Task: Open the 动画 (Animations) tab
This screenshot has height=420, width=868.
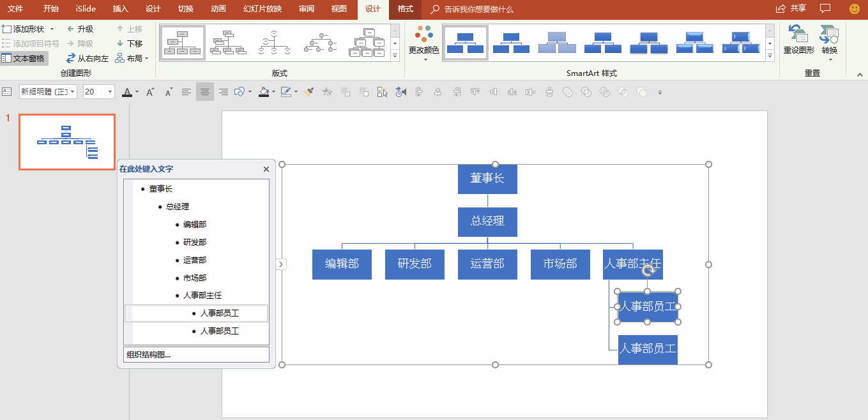Action: coord(218,9)
